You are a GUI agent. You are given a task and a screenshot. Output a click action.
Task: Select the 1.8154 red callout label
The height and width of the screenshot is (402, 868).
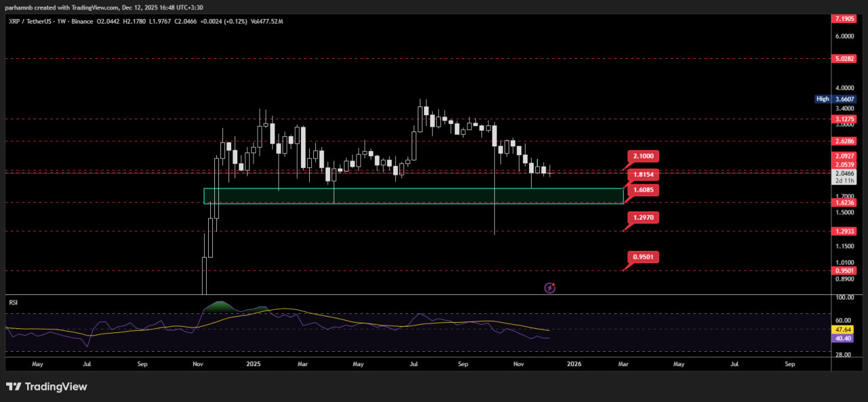(643, 174)
